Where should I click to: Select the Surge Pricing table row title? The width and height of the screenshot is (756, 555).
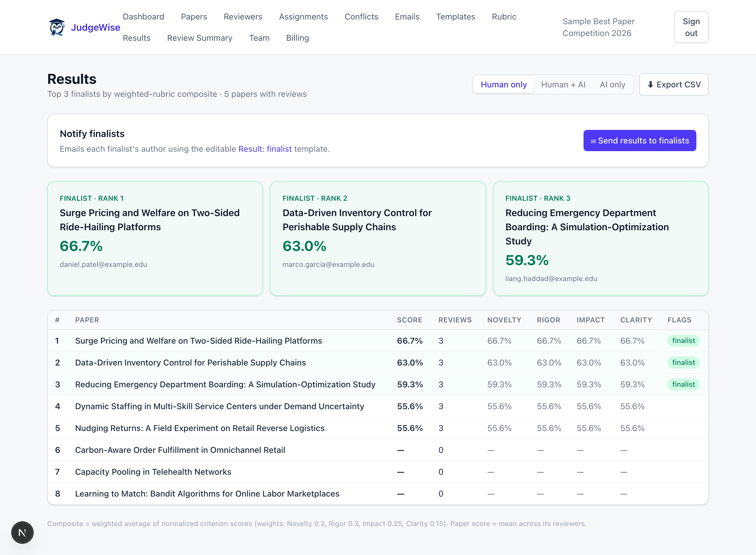click(x=198, y=341)
